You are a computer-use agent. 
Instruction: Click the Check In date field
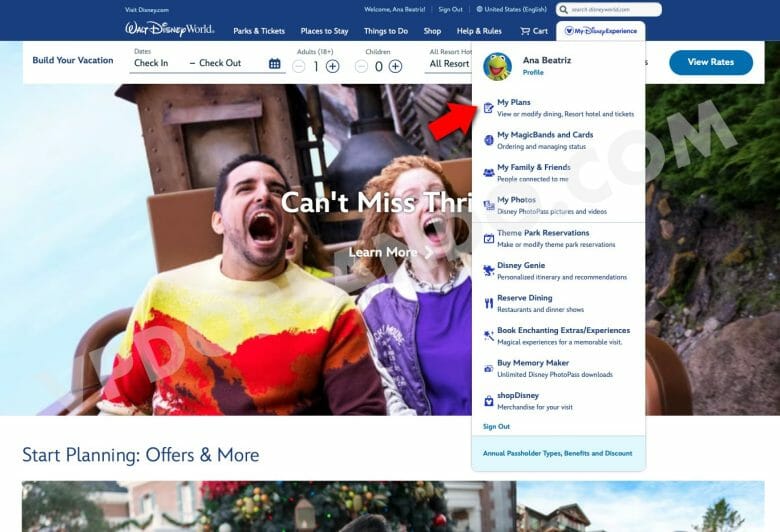pyautogui.click(x=151, y=63)
